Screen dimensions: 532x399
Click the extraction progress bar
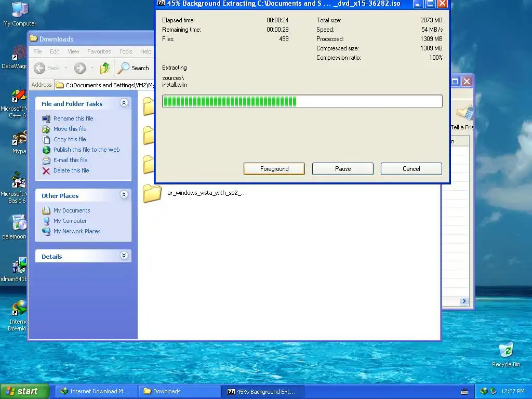pyautogui.click(x=302, y=101)
